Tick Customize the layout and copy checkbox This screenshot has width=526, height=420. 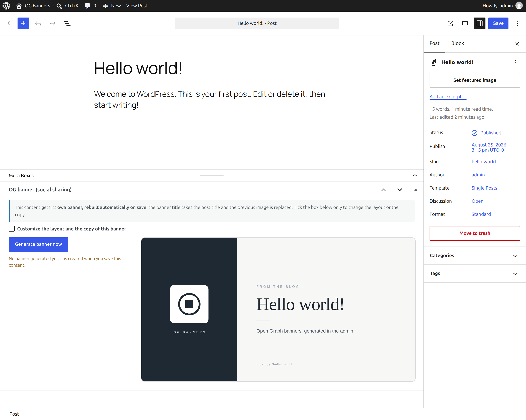12,229
